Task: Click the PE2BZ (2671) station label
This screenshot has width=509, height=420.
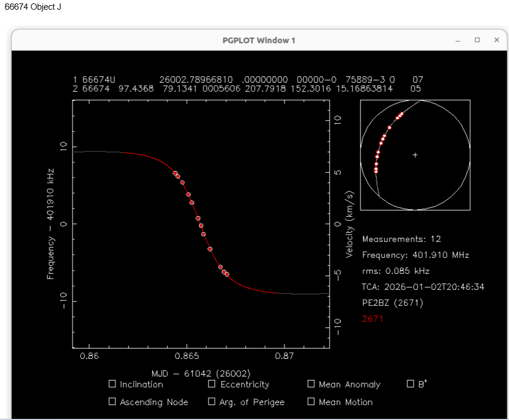Action: coord(392,303)
